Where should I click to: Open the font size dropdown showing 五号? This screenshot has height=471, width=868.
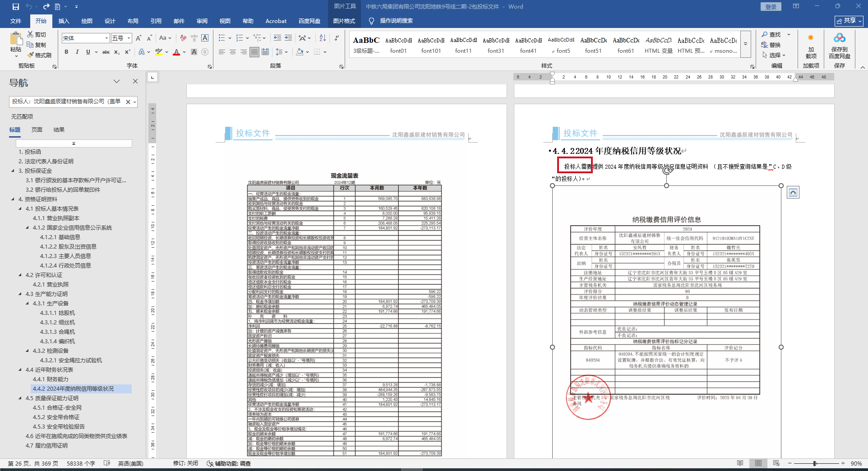[x=129, y=38]
